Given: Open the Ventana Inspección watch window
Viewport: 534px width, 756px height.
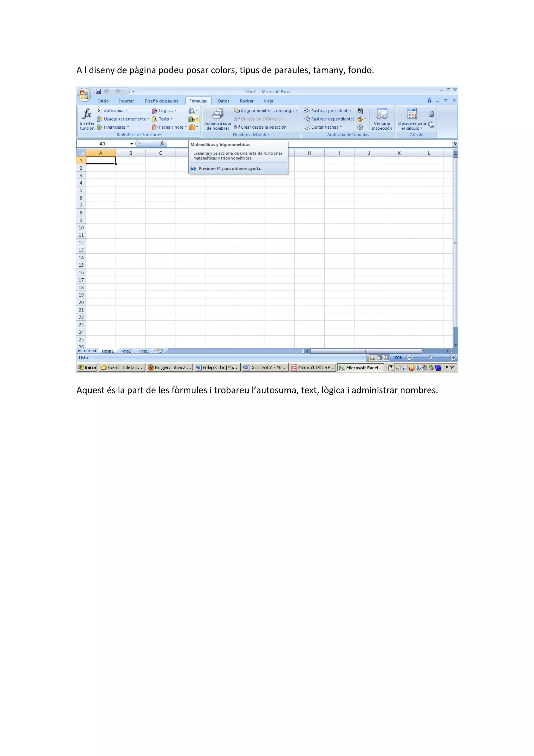Looking at the screenshot, I should tap(381, 119).
